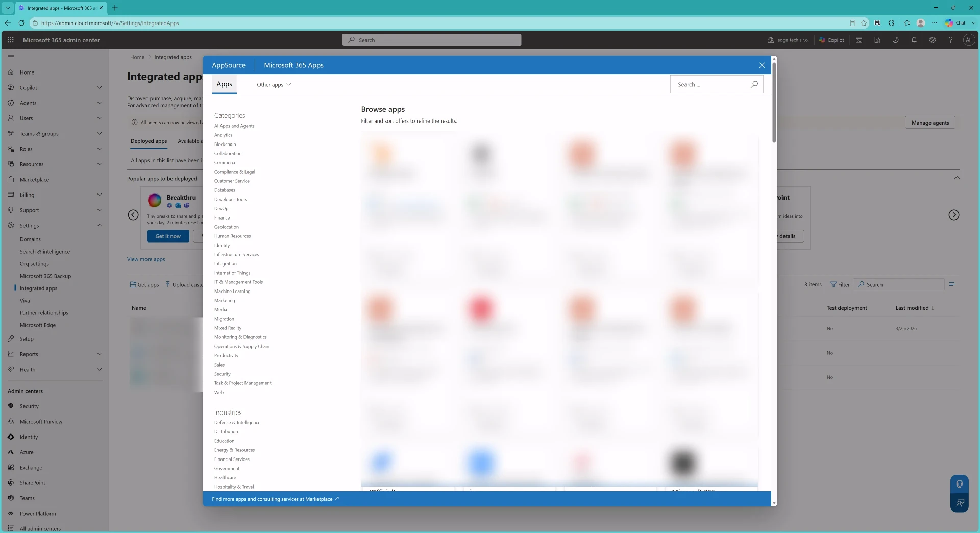Viewport: 980px width, 533px height.
Task: Open the notifications bell icon
Action: (x=914, y=40)
